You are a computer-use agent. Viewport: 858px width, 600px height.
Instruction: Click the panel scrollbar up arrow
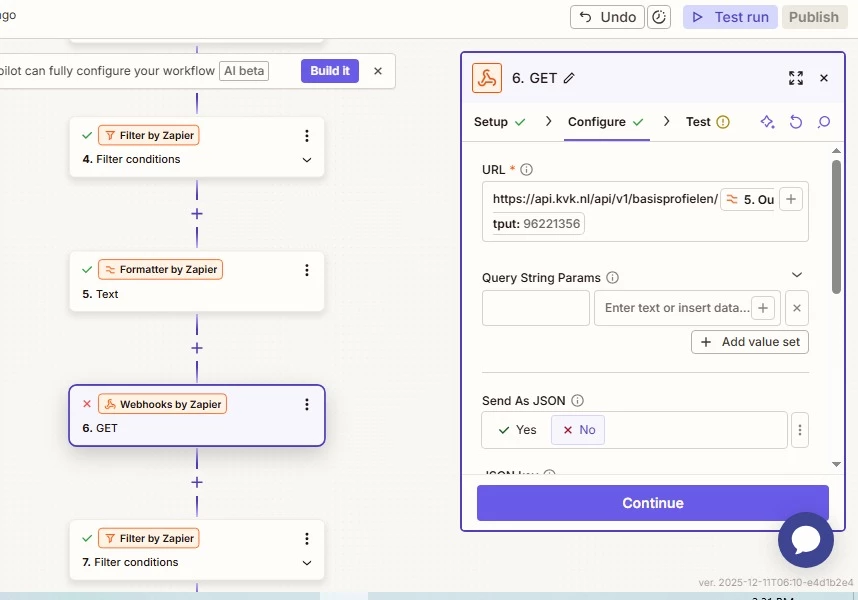pyautogui.click(x=836, y=150)
